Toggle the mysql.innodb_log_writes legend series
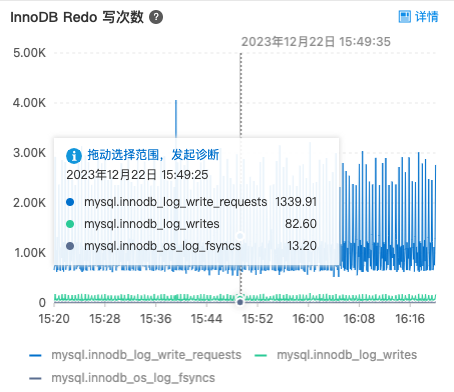Screen dimensions: 454x392 coord(336,355)
